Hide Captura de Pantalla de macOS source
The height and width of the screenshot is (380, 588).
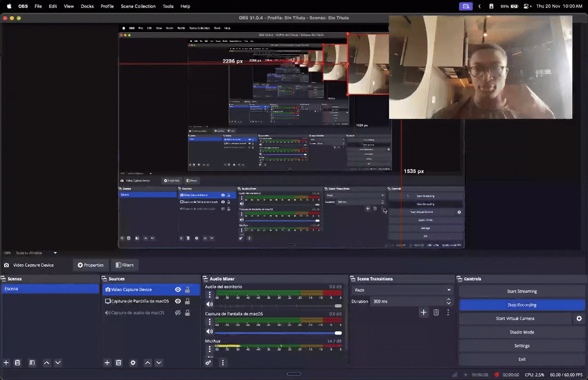[x=178, y=301]
